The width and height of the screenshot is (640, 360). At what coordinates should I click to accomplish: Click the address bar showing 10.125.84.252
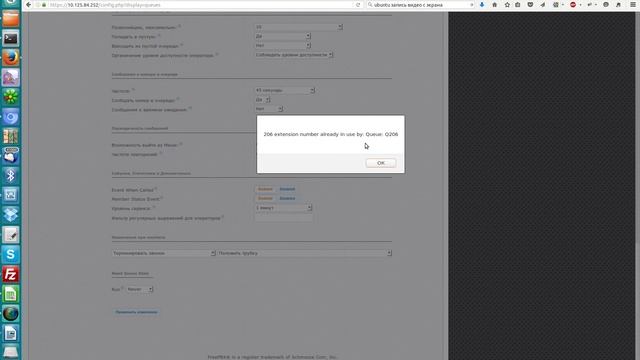coord(196,5)
